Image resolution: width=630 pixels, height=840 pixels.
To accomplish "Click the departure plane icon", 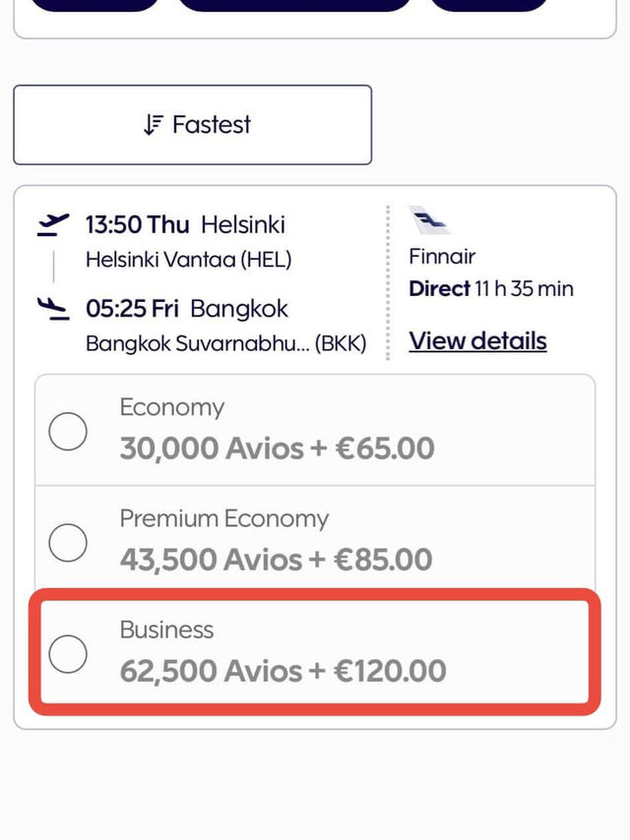I will [52, 225].
